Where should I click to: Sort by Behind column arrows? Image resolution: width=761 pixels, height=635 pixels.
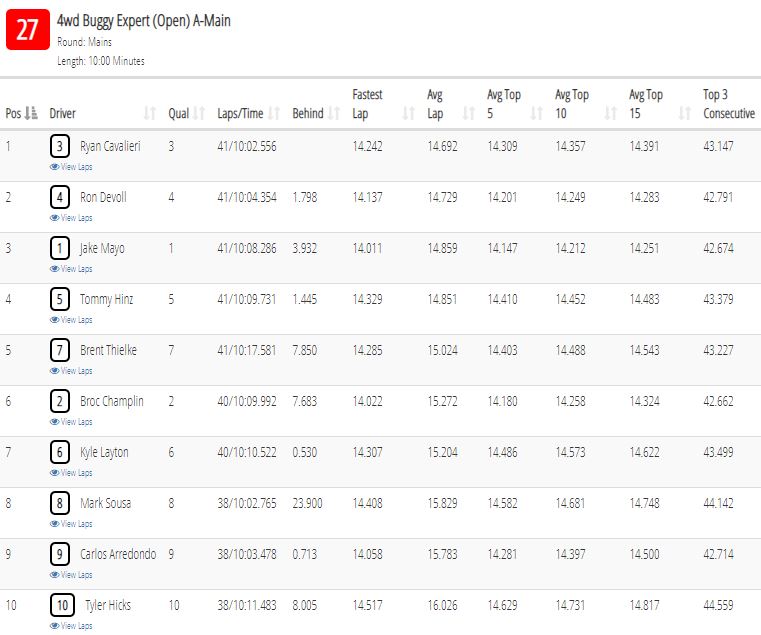333,114
